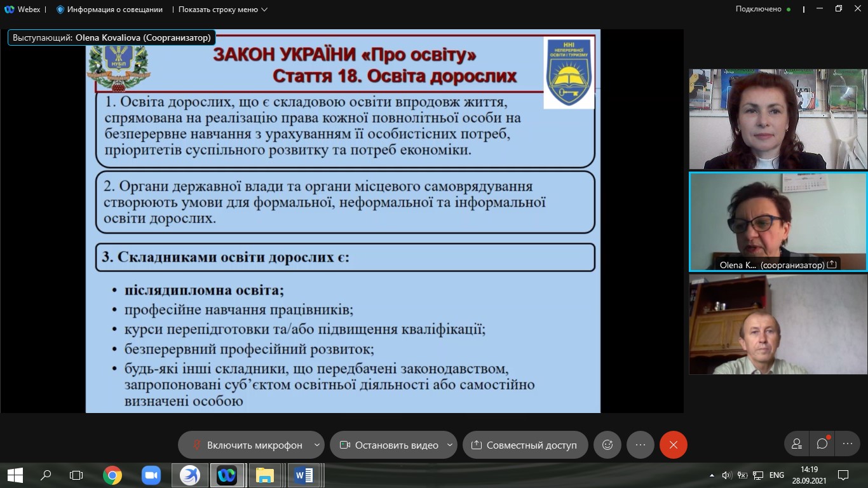
Task: Click slide heading 3. Складниками освіти дорослих є
Action: [x=226, y=257]
